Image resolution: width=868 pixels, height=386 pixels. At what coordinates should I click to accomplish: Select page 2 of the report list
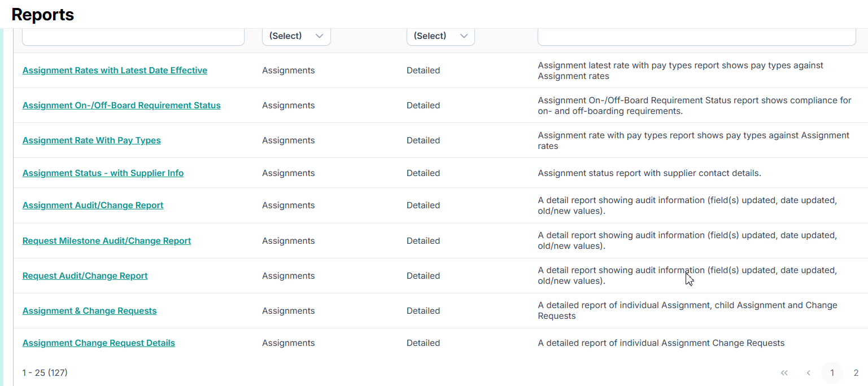coord(856,372)
